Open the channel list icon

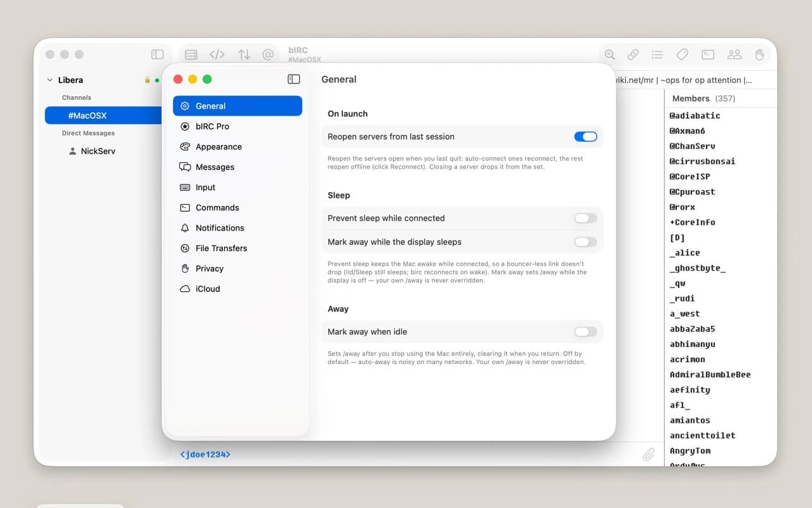657,55
